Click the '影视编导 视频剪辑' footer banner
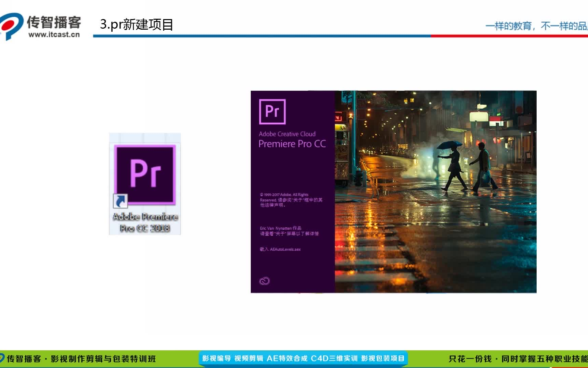Image resolution: width=588 pixels, height=368 pixels. pos(303,358)
